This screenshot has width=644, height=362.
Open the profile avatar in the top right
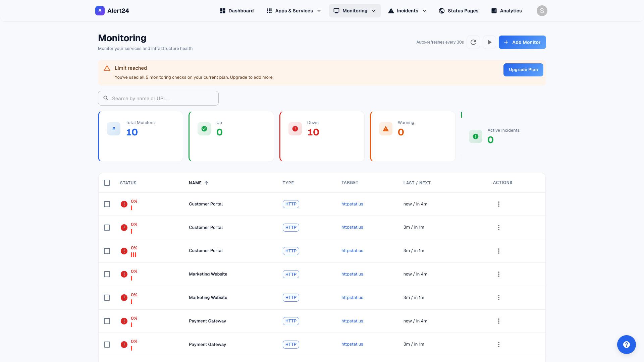542,10
